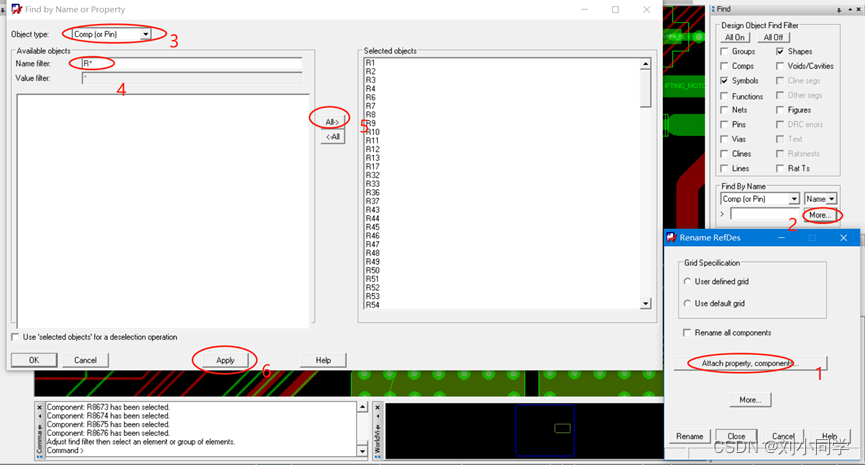Click the Find by Name dialog title icon
The width and height of the screenshot is (865, 465).
coord(15,9)
